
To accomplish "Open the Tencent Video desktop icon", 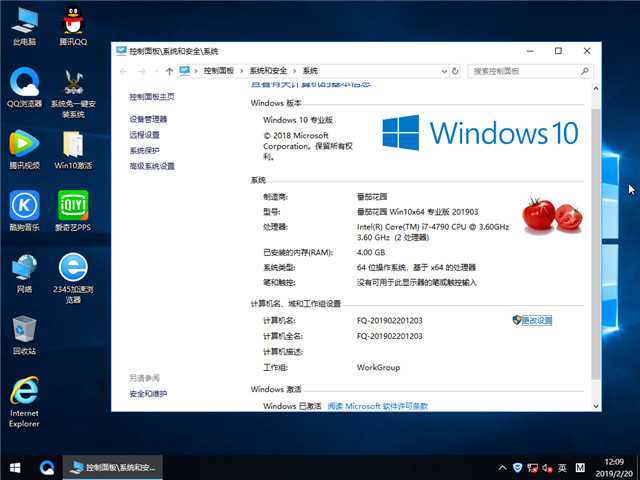I will 24,148.
